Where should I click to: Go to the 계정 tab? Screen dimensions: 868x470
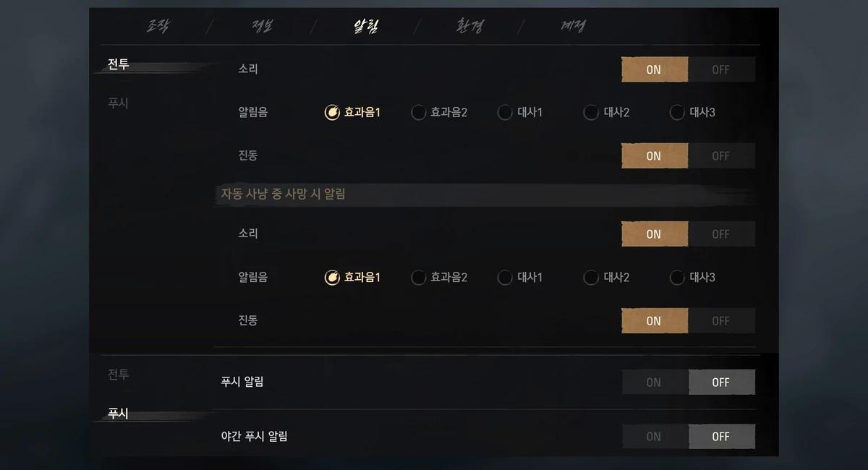(573, 26)
